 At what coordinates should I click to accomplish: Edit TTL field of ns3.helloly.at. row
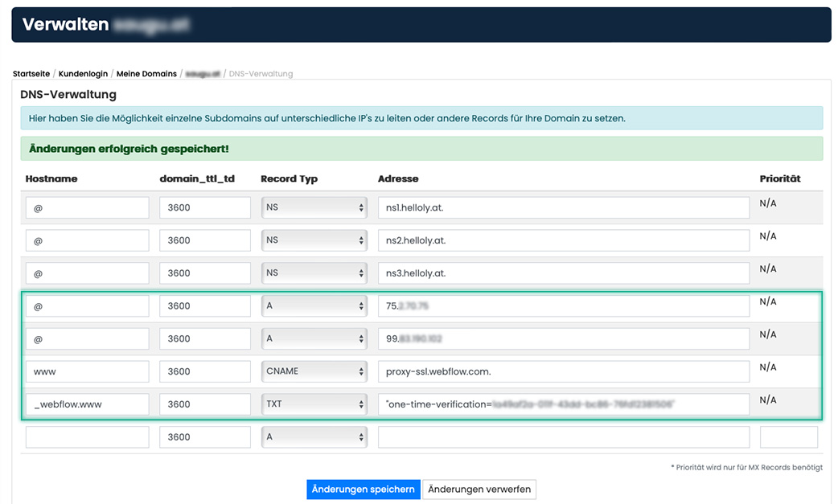(x=205, y=272)
